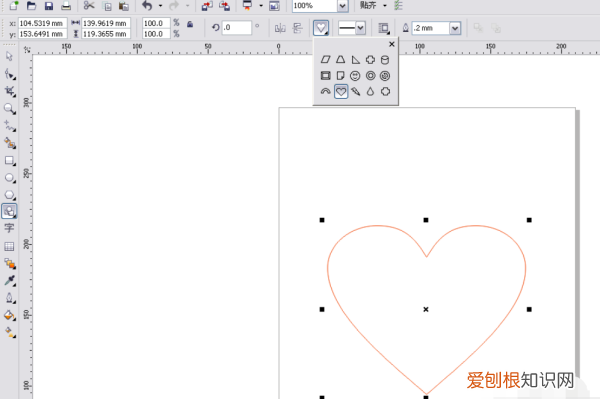Edit the horizontal scale 100.0 field

pos(156,23)
